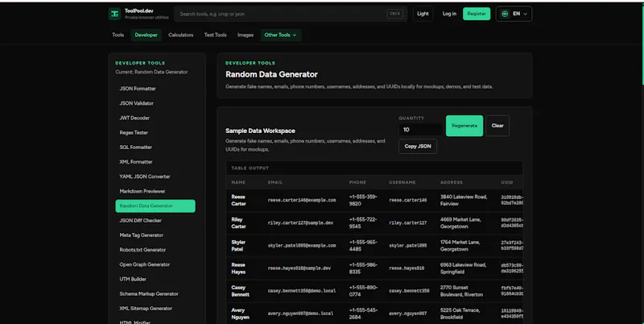Open the Calculators nav tab
Screen dimensions: 644x324
click(x=180, y=35)
